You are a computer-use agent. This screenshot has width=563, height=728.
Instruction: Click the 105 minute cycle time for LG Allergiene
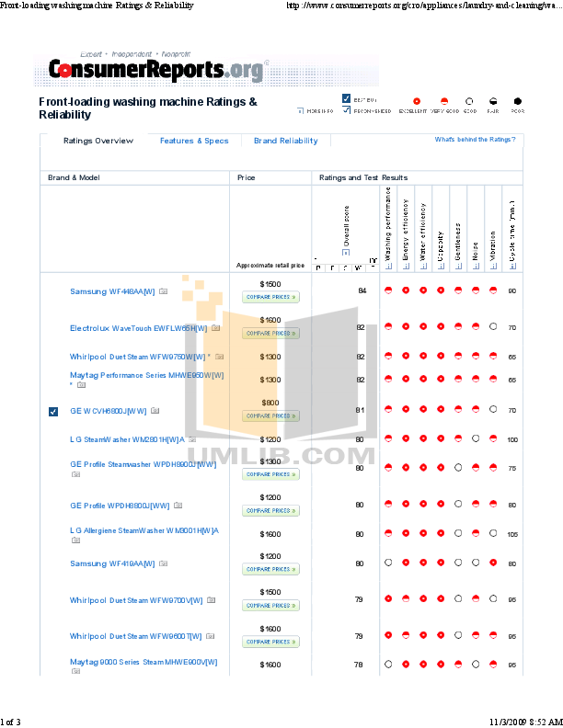(512, 534)
